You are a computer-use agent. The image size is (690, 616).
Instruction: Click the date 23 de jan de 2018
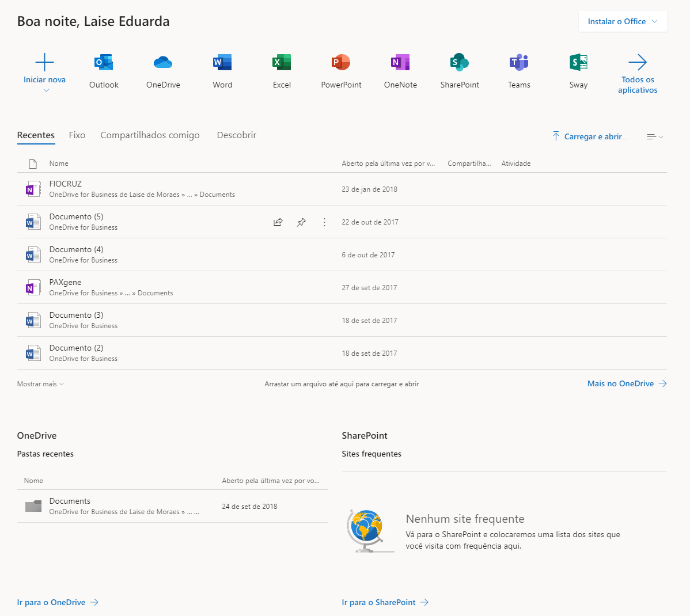(370, 189)
